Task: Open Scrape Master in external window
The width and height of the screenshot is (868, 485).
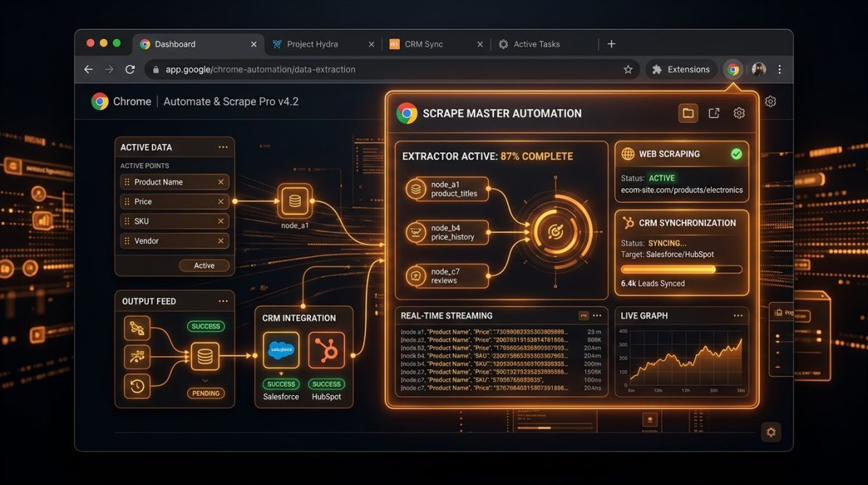Action: [x=714, y=113]
